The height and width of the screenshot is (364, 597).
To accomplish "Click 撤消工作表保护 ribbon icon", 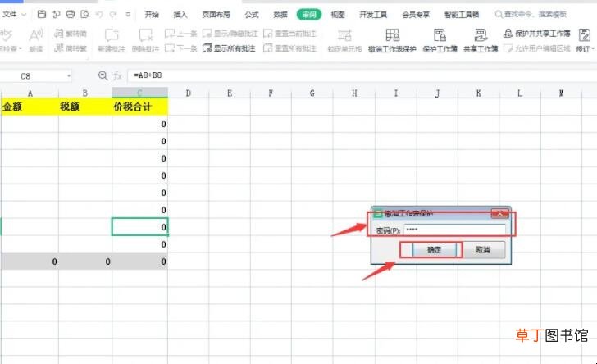I will coord(392,40).
